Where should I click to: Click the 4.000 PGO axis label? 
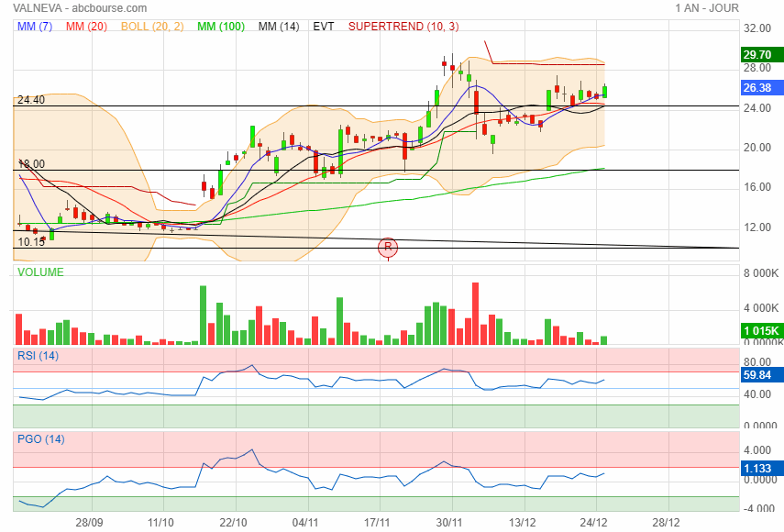click(757, 450)
